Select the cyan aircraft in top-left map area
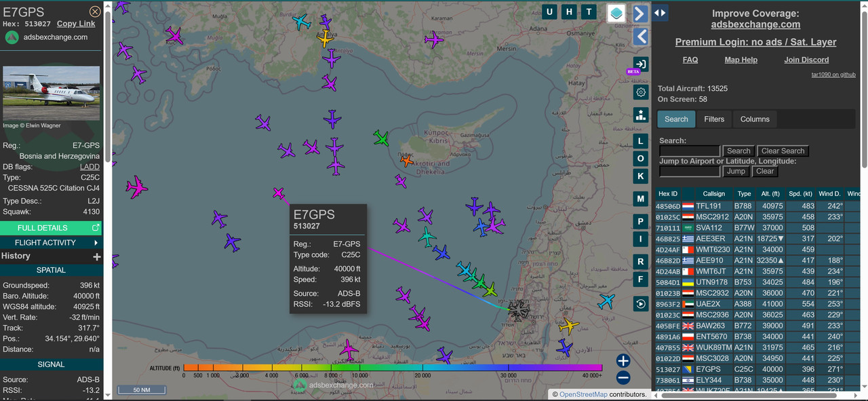The image size is (868, 401). 302,22
